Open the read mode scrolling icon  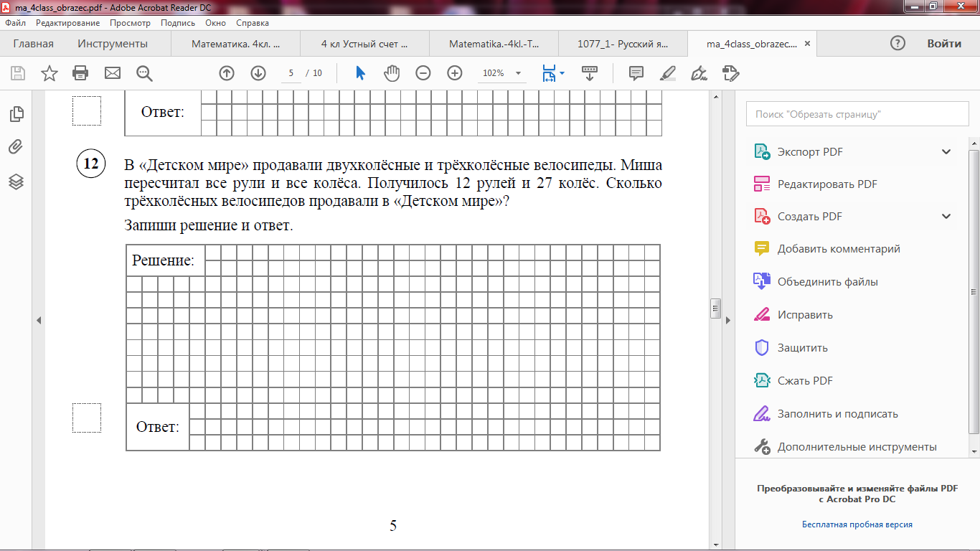coord(590,72)
